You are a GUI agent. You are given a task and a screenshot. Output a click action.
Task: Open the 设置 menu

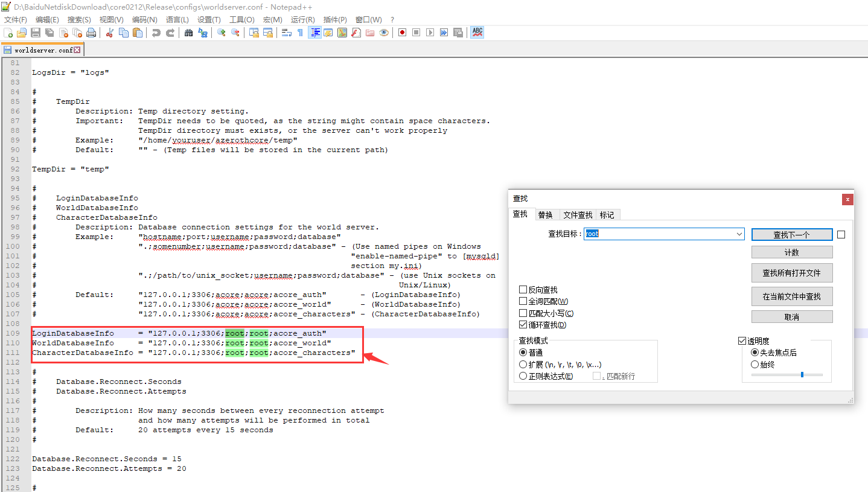pos(209,20)
